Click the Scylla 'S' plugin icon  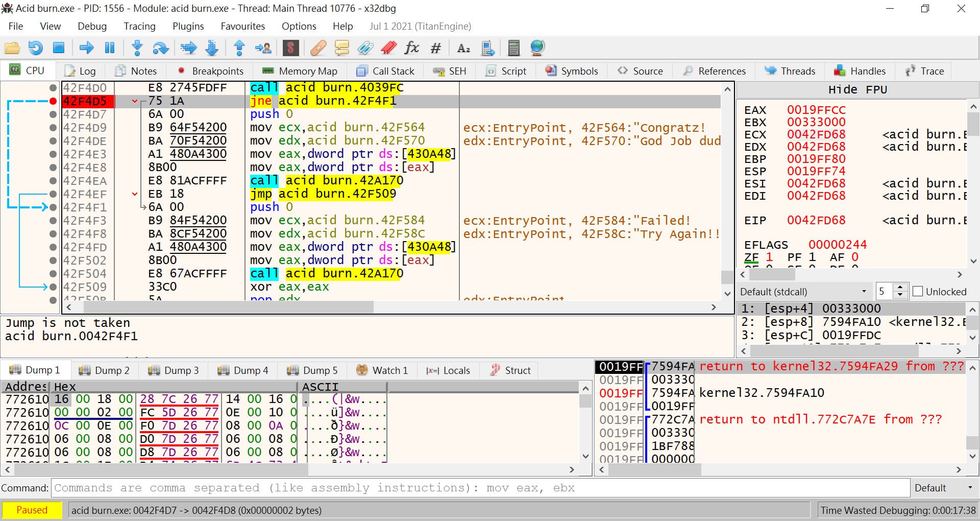(290, 48)
